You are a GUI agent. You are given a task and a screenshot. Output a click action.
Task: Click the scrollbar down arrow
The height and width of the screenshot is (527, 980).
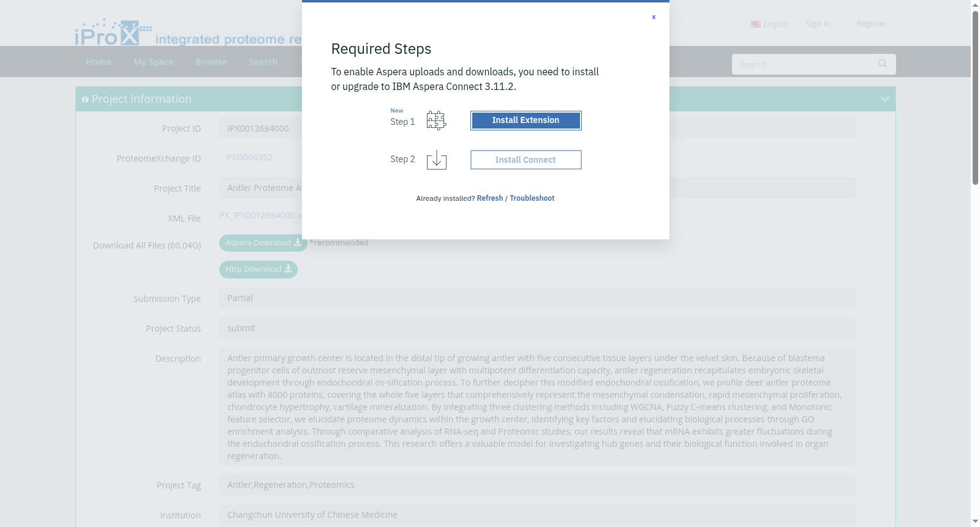(975, 521)
